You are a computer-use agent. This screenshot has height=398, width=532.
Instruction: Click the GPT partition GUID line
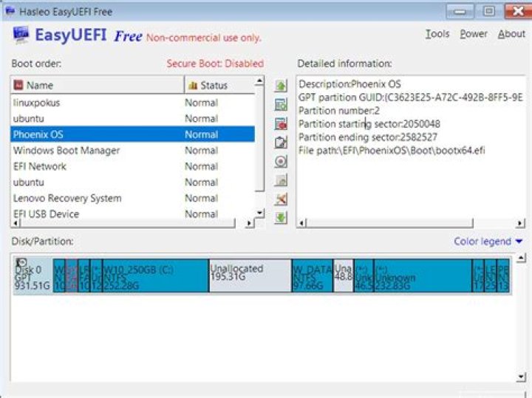411,97
